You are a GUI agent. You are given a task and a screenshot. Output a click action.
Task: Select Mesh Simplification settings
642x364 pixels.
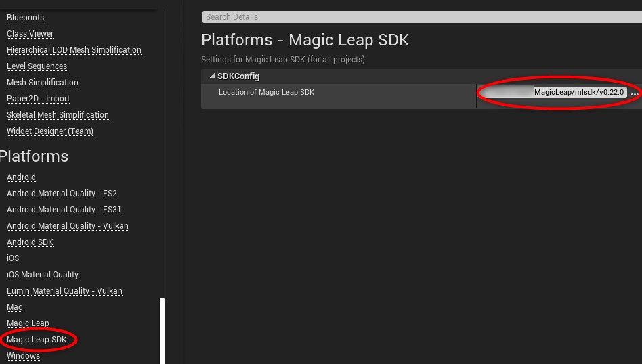[43, 83]
